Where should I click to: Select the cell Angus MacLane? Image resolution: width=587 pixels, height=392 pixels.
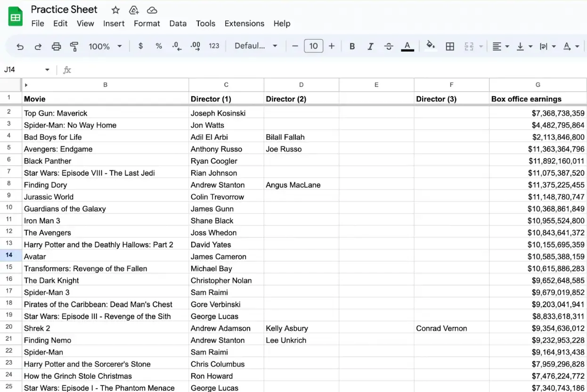pos(301,185)
